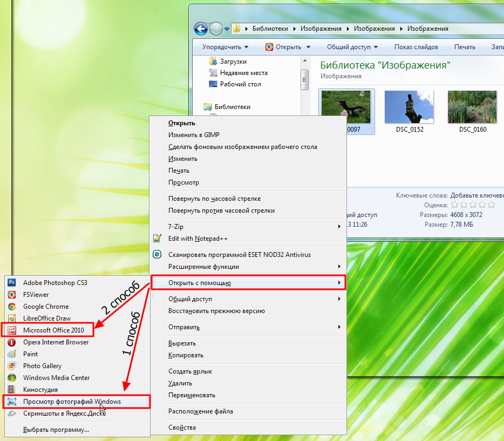Viewport: 504px width, 441px height.
Task: Click the Google Chrome icon
Action: 12,306
